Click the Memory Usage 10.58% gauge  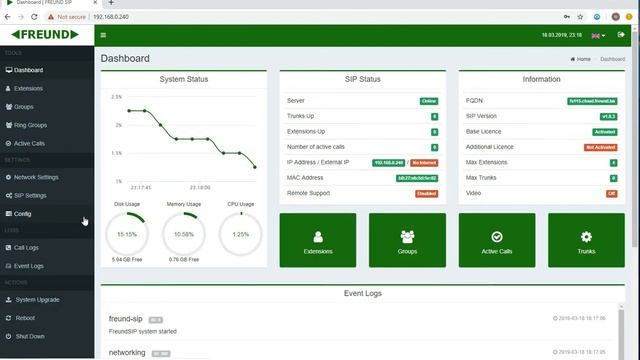pos(184,234)
